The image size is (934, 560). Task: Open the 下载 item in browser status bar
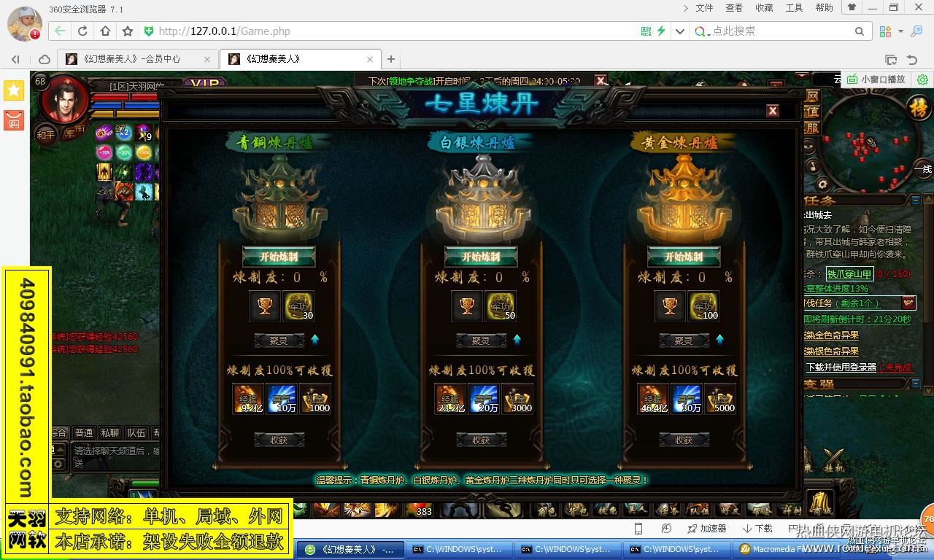pyautogui.click(x=757, y=529)
